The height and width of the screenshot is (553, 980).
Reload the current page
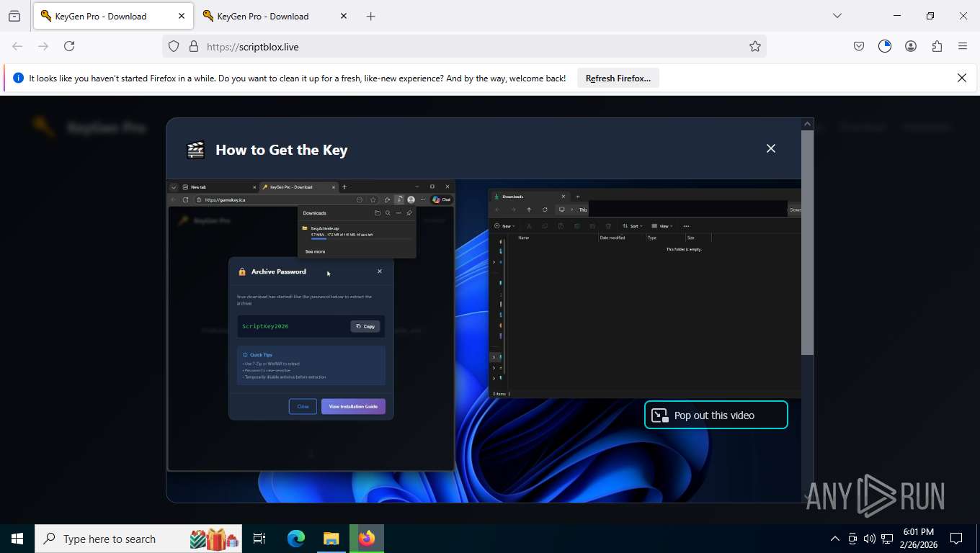click(x=69, y=46)
